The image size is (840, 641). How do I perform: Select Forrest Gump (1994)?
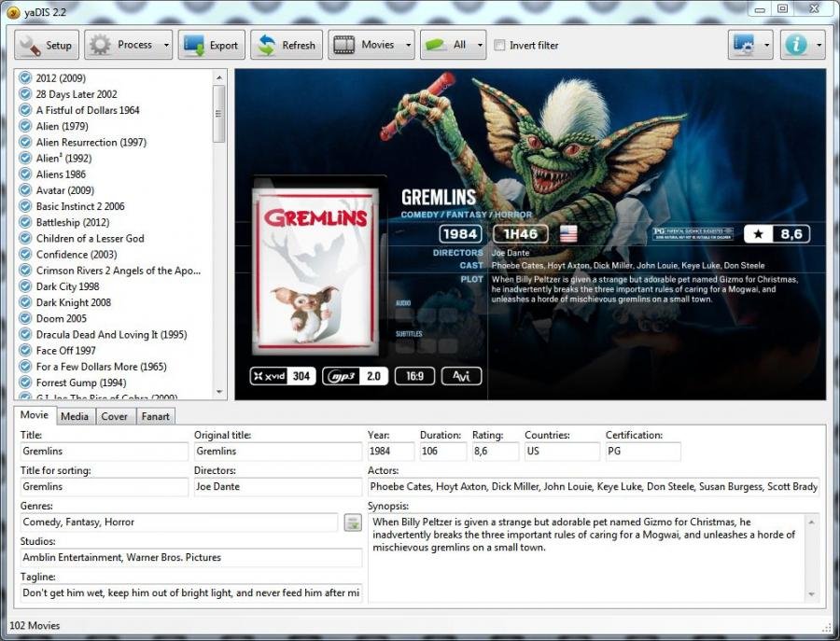tap(81, 383)
